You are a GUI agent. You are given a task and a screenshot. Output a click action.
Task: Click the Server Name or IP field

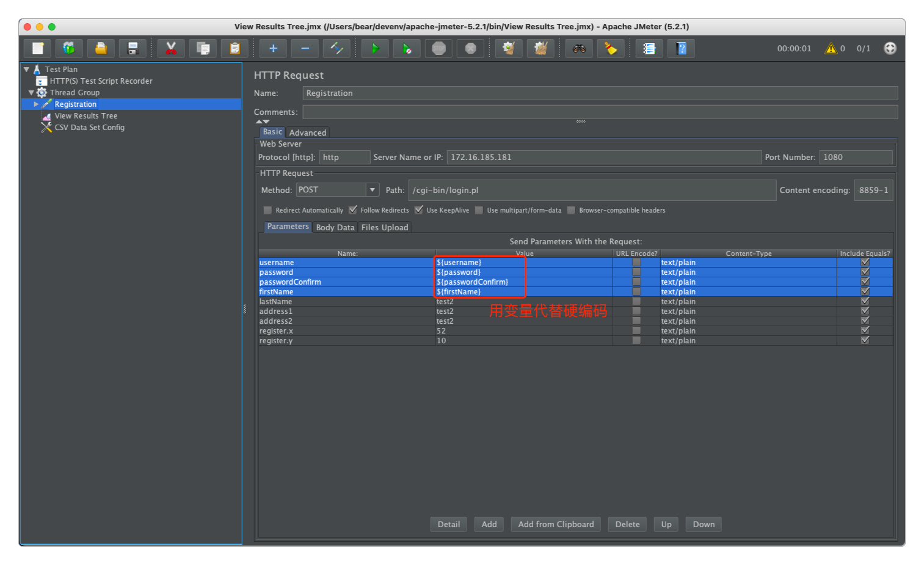click(x=604, y=157)
